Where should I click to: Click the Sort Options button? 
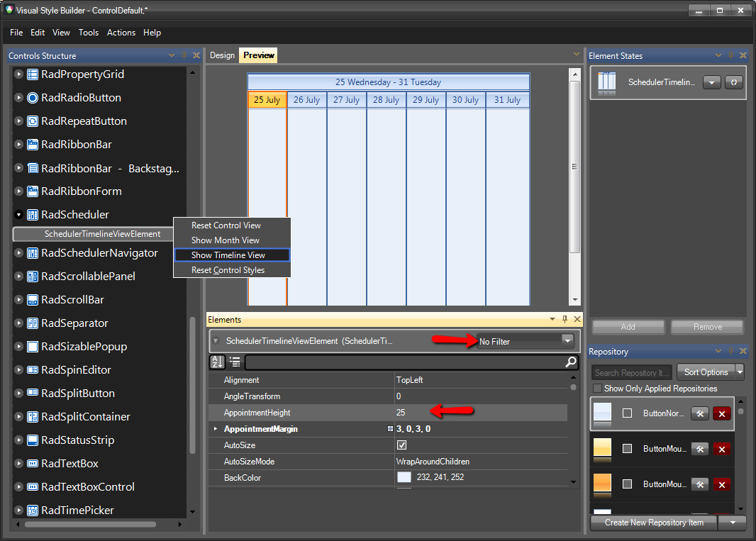point(706,372)
